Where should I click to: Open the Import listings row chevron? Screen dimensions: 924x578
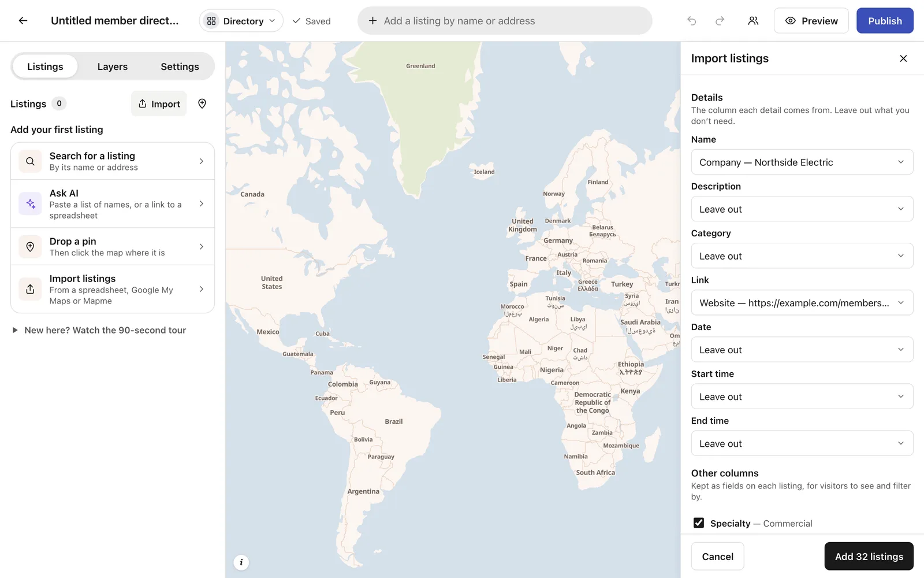click(x=201, y=289)
